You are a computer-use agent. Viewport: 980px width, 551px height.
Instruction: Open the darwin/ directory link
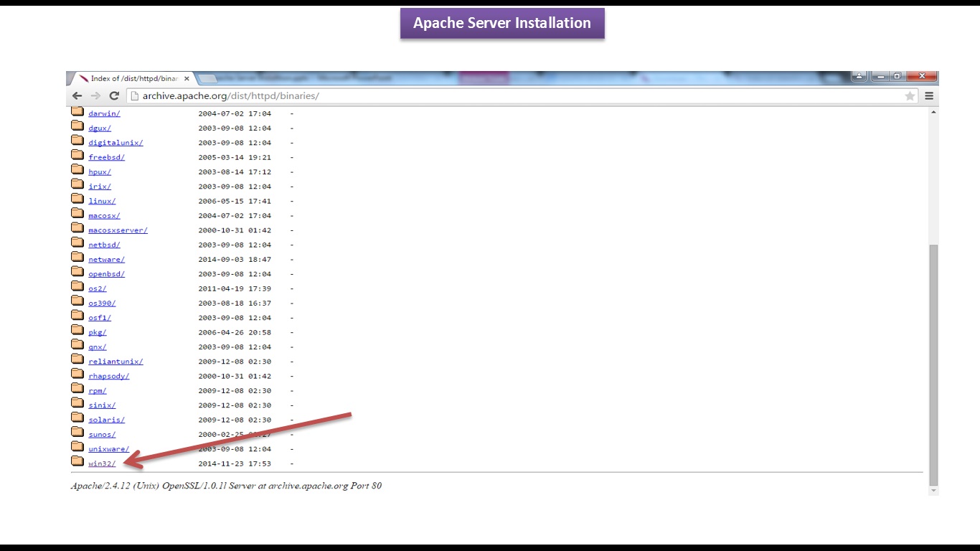tap(104, 113)
